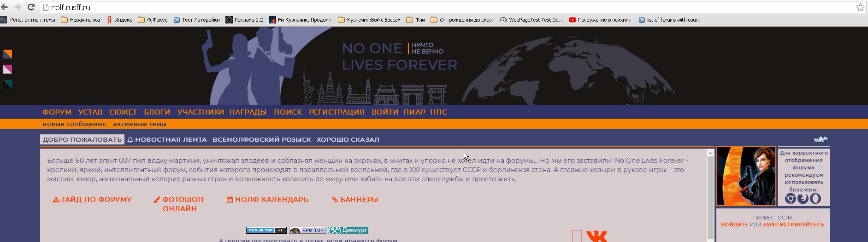Vote via the Демиург banner
This screenshot has height=242, width=868.
[348, 230]
